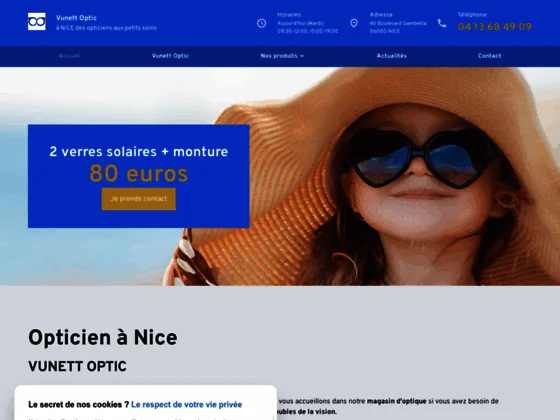Image resolution: width=560 pixels, height=420 pixels.
Task: Click the bold magasin d'optique text
Action: [x=396, y=401]
